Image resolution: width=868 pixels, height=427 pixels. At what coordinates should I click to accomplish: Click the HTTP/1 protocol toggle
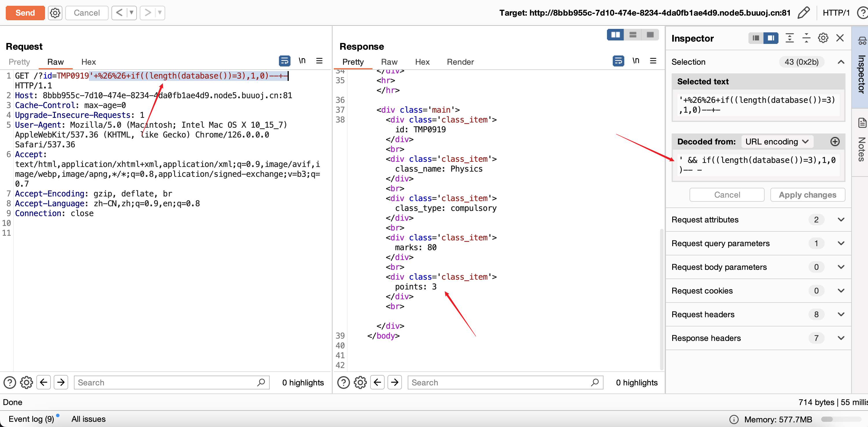836,13
